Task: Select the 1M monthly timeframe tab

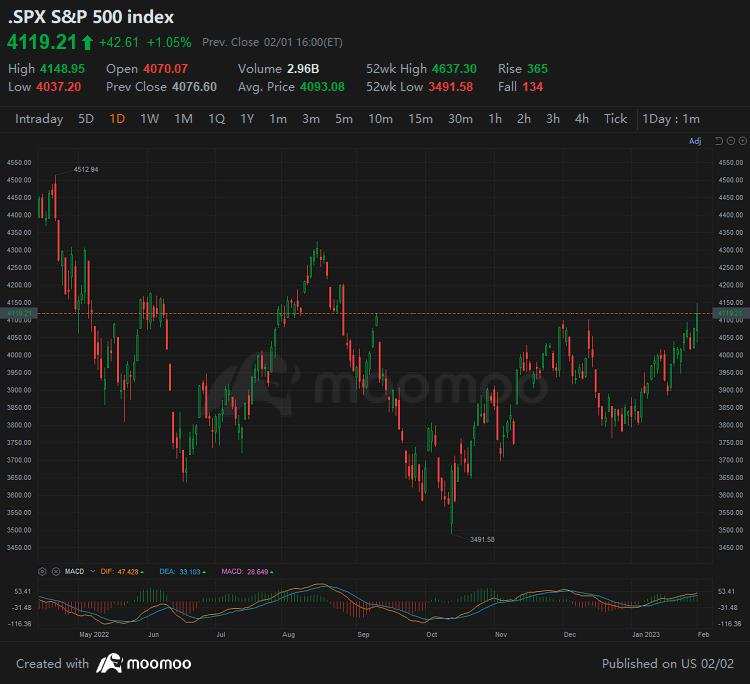Action: 183,119
